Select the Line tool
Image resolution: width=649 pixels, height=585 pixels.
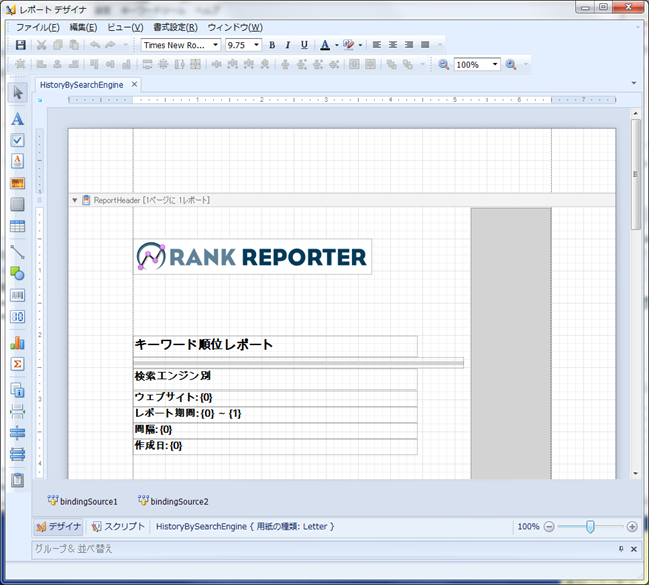[17, 252]
